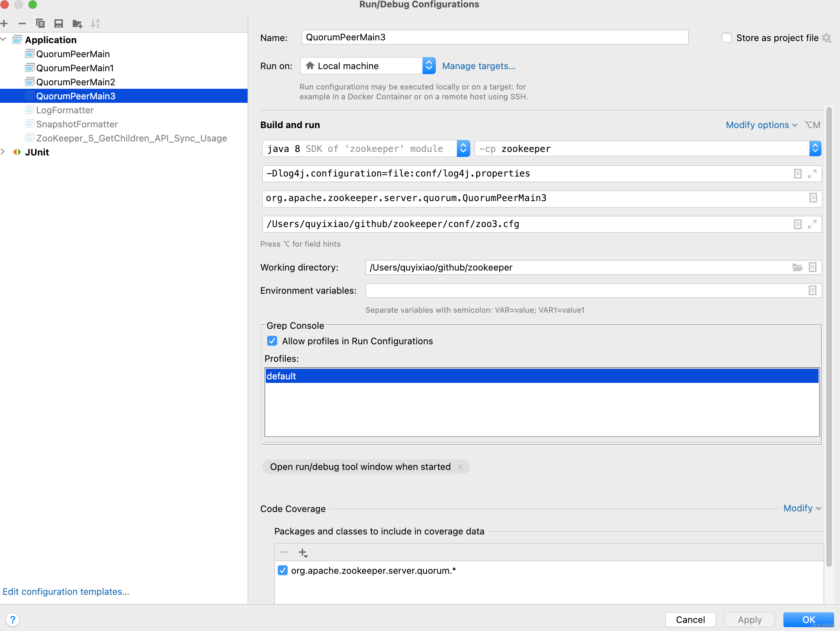The width and height of the screenshot is (840, 631).
Task: Click the Application node icon
Action: [x=17, y=39]
